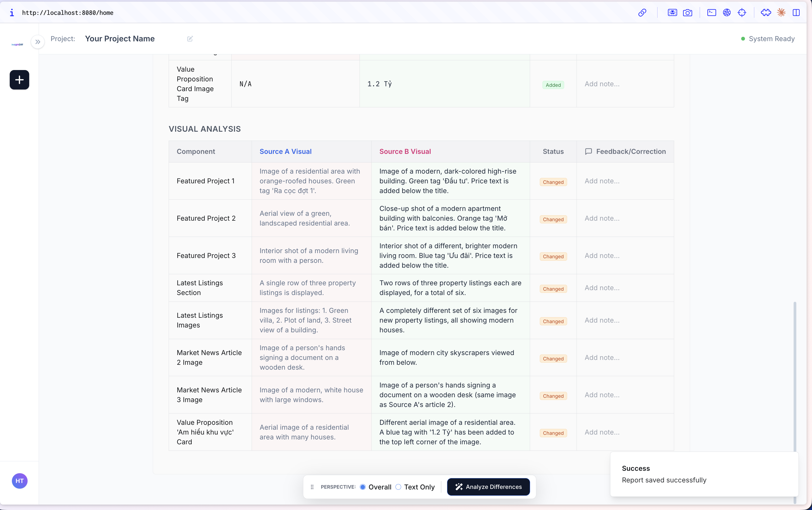The height and width of the screenshot is (510, 812).
Task: Click the orange starburst AI icon
Action: (x=781, y=12)
